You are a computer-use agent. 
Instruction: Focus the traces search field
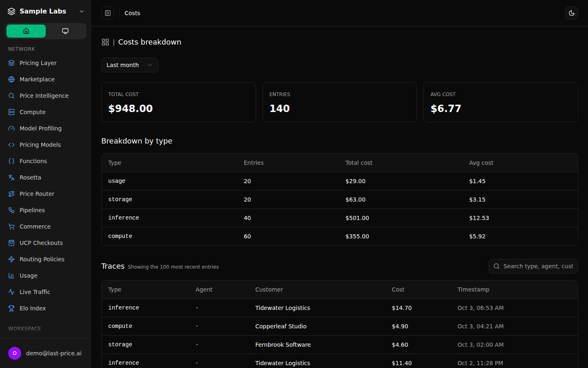tap(533, 266)
